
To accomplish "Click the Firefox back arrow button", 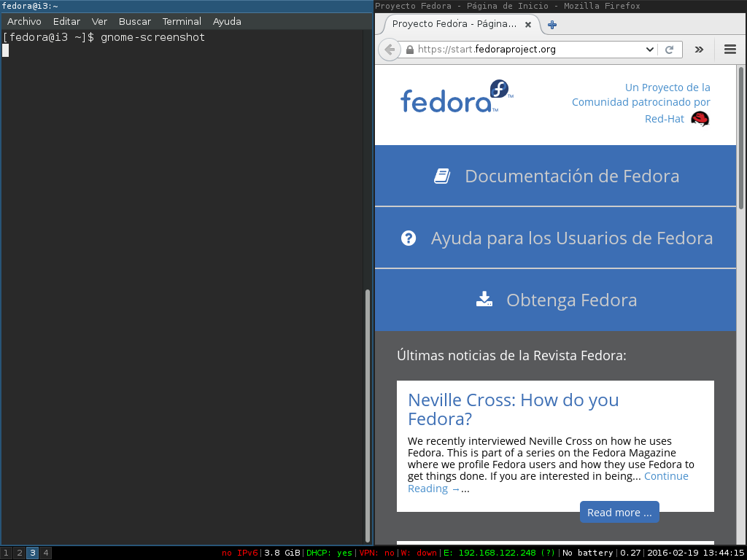I will [x=390, y=50].
